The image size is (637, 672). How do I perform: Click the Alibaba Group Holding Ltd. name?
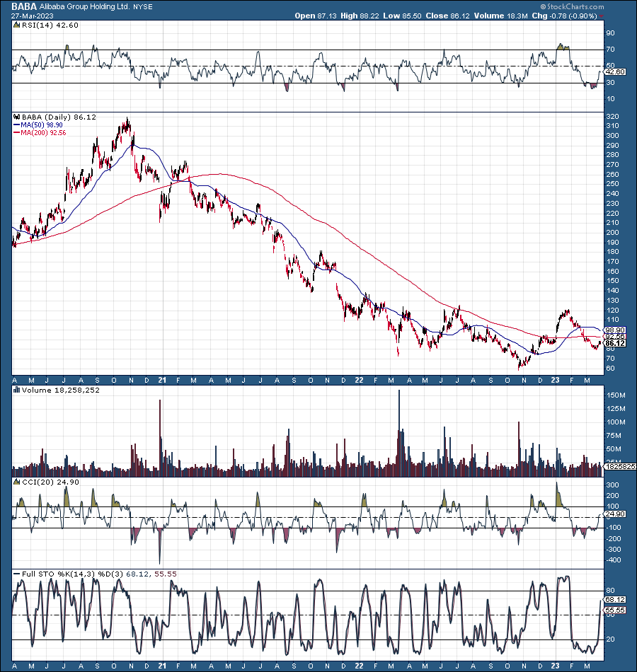[x=84, y=7]
